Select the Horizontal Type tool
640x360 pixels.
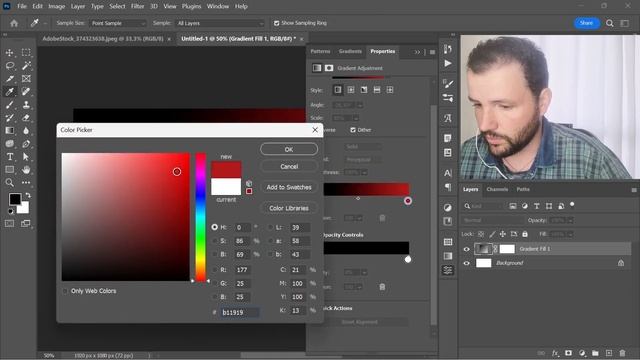[9, 157]
